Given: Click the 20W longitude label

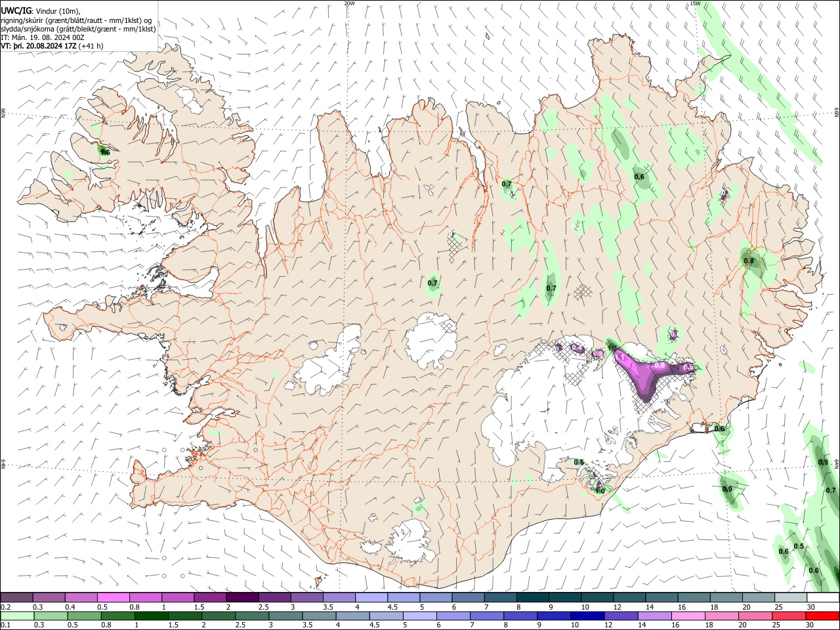Looking at the screenshot, I should (349, 3).
